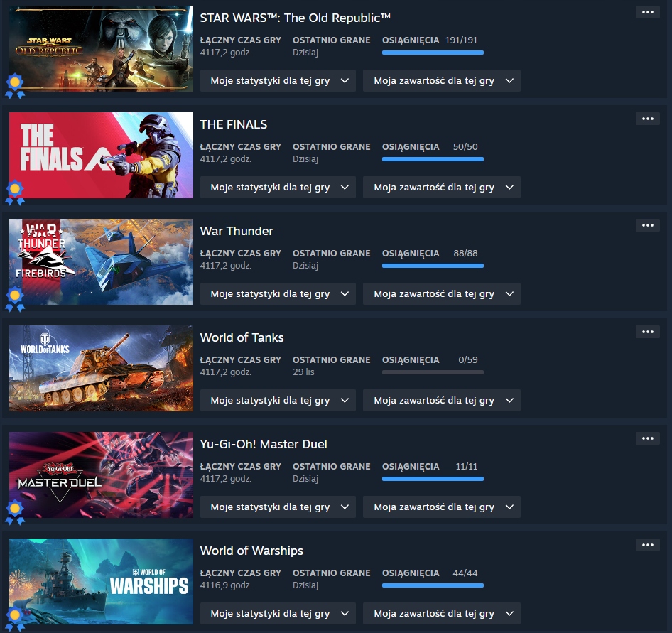Viewport: 672px width, 633px height.
Task: Click the perfect-game ribbon badge on THE FINALS
Action: 15,193
